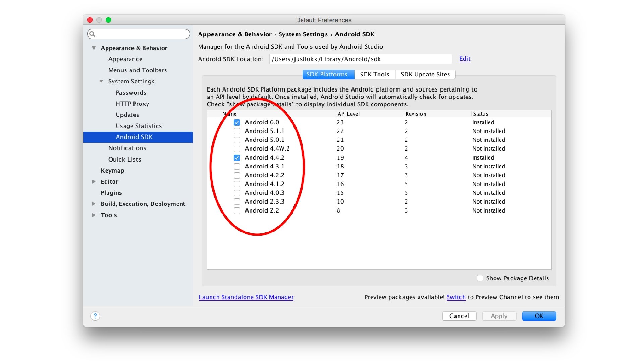Image resolution: width=644 pixels, height=362 pixels.
Task: Click the Cancel button
Action: coord(459,316)
